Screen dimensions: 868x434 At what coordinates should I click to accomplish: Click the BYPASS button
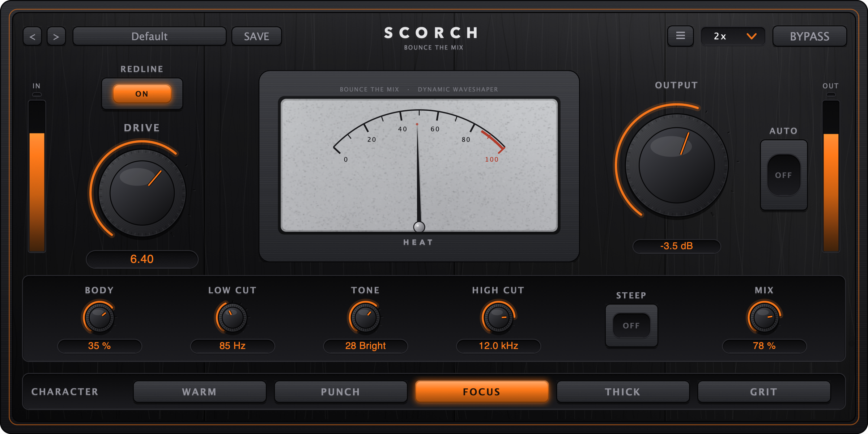click(x=809, y=36)
